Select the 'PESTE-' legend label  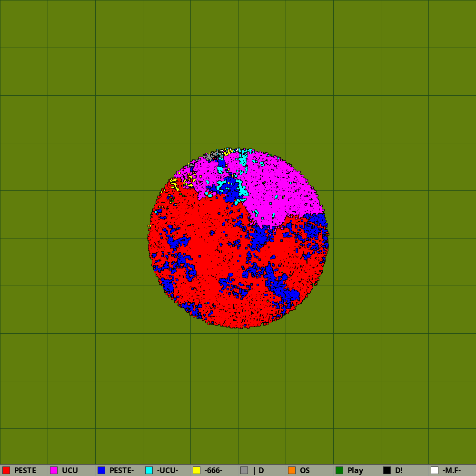122,471
